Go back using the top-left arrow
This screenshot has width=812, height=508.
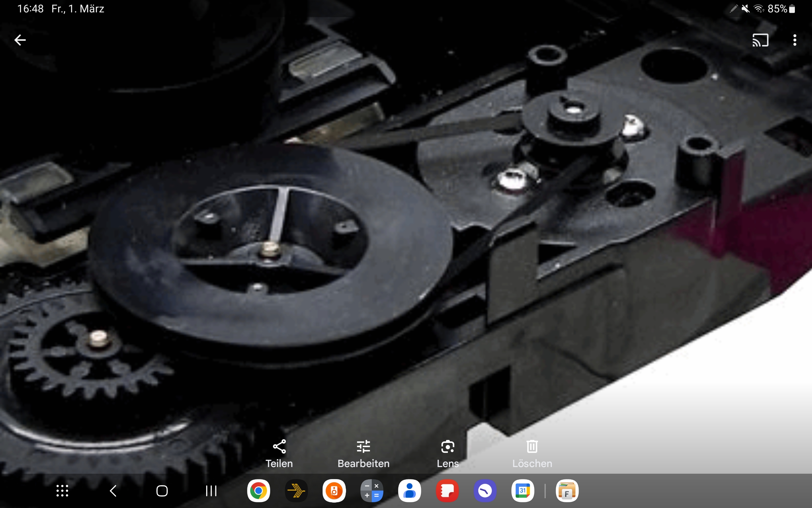click(x=20, y=40)
